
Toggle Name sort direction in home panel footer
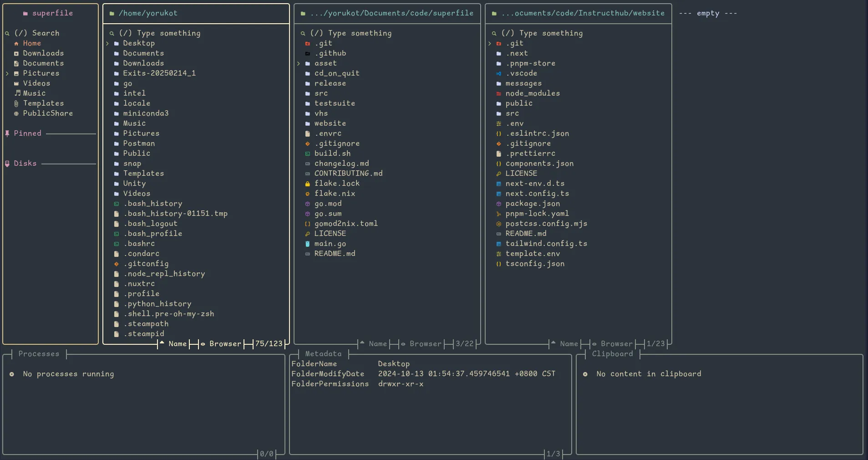pos(161,344)
